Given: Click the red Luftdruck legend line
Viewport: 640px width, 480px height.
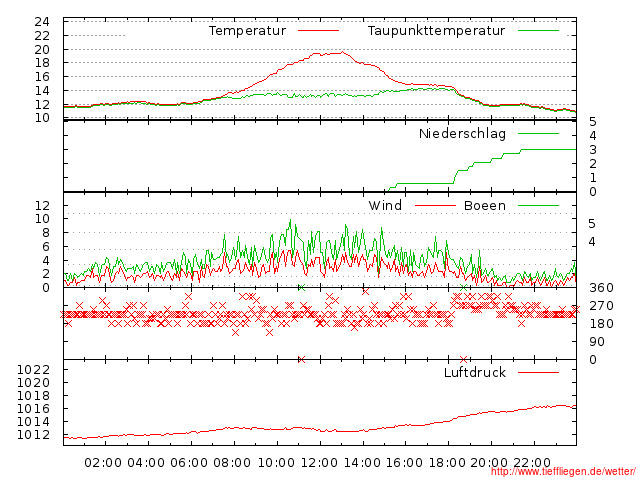Looking at the screenshot, I should click(x=538, y=372).
